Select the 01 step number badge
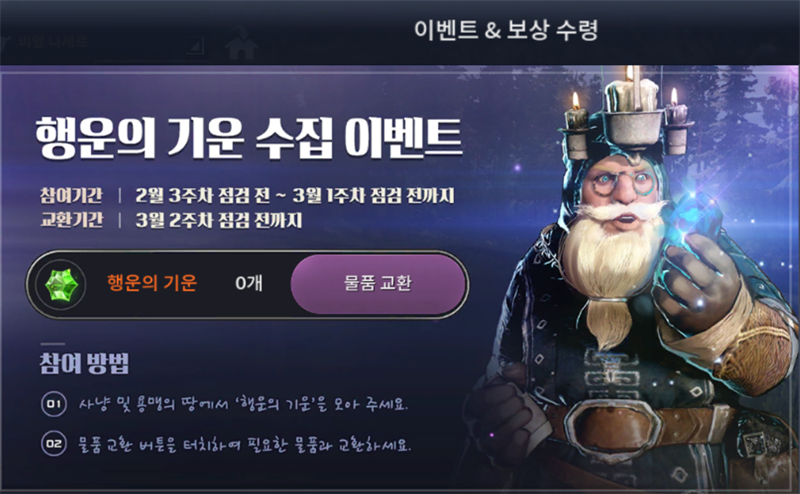 point(54,404)
